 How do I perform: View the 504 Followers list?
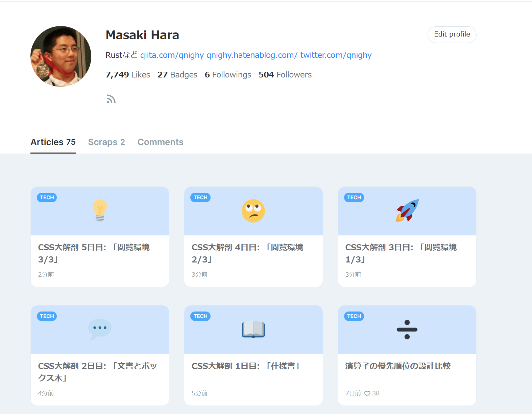[285, 75]
